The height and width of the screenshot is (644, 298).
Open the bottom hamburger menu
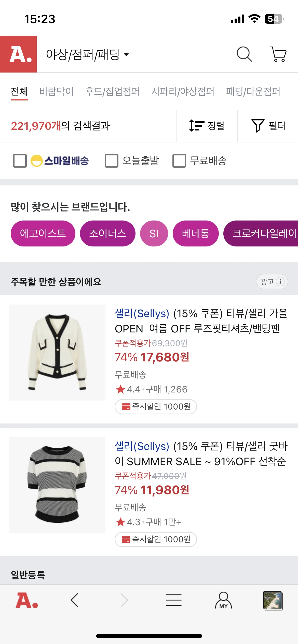tap(174, 600)
